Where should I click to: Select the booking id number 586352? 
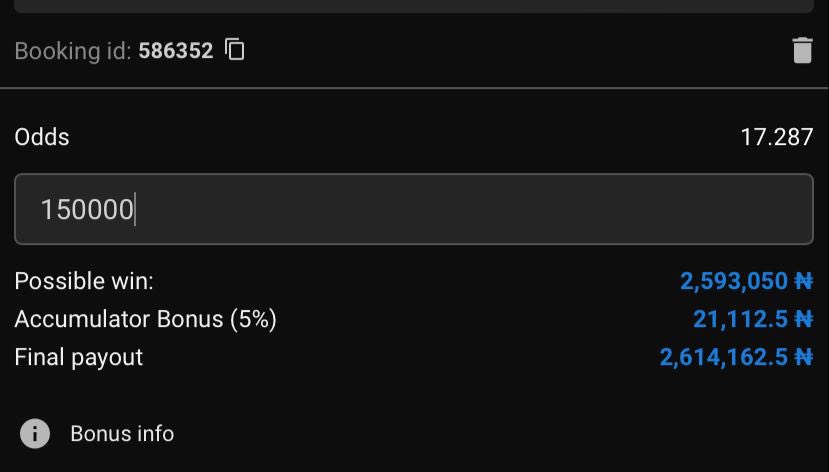coord(176,51)
